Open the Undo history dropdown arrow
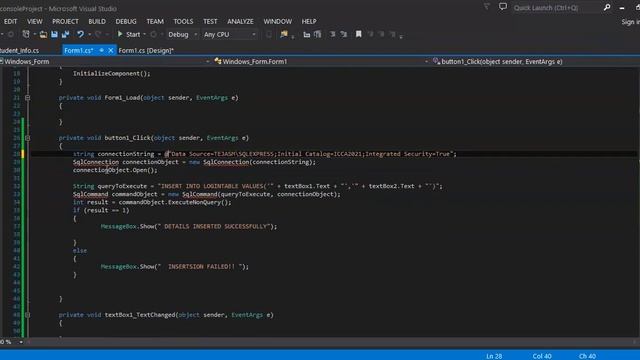 click(89, 35)
